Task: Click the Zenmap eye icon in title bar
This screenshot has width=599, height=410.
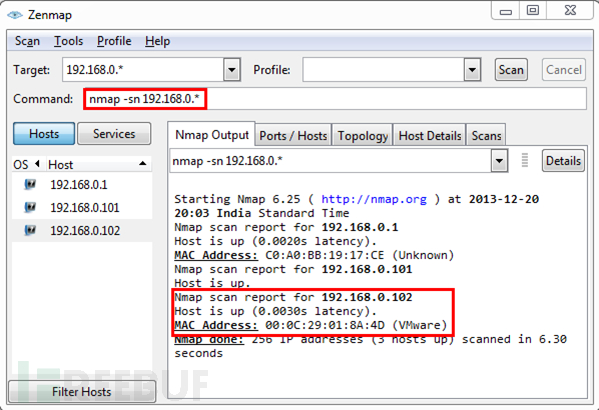Action: coord(15,15)
